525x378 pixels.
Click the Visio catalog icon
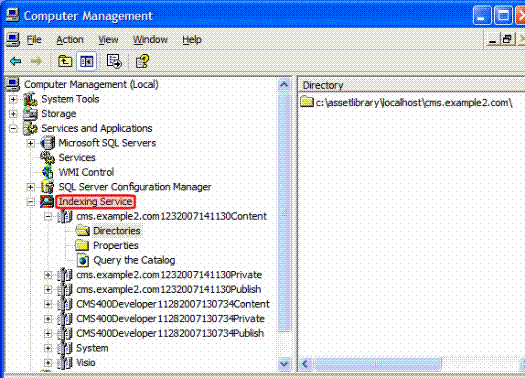pyautogui.click(x=65, y=363)
